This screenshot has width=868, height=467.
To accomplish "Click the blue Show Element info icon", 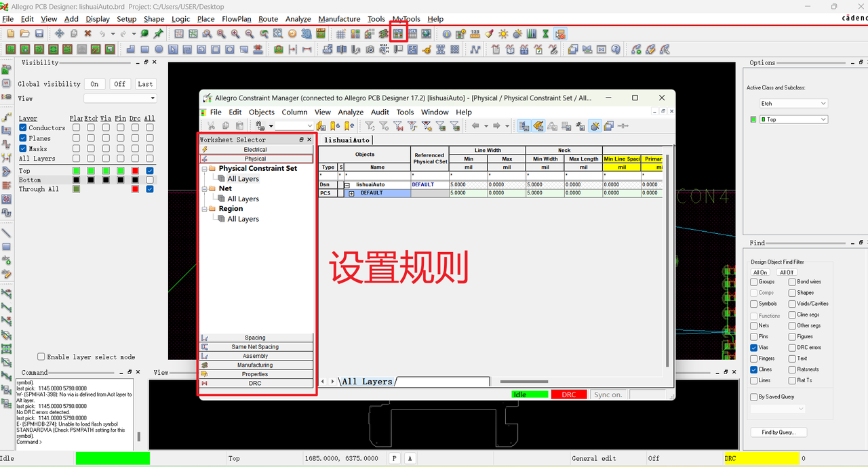I will coord(446,33).
